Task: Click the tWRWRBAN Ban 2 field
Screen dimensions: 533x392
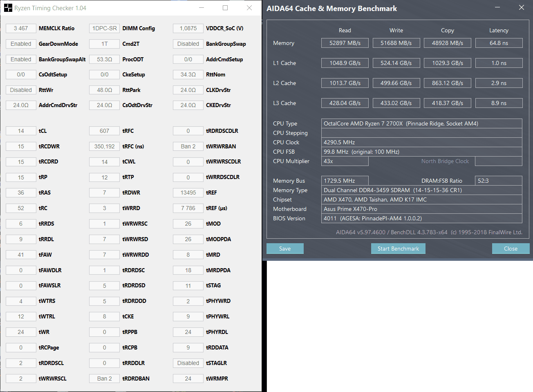Action: [x=188, y=146]
